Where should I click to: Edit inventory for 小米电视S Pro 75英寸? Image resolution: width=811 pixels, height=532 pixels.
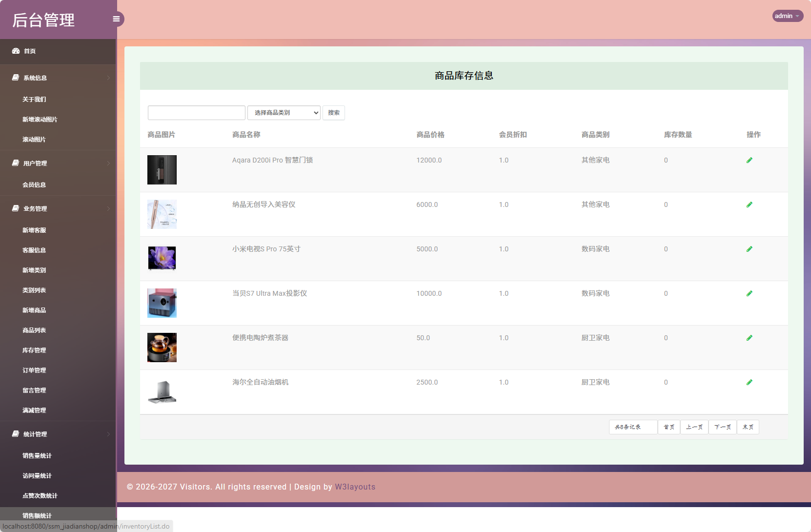coord(750,249)
